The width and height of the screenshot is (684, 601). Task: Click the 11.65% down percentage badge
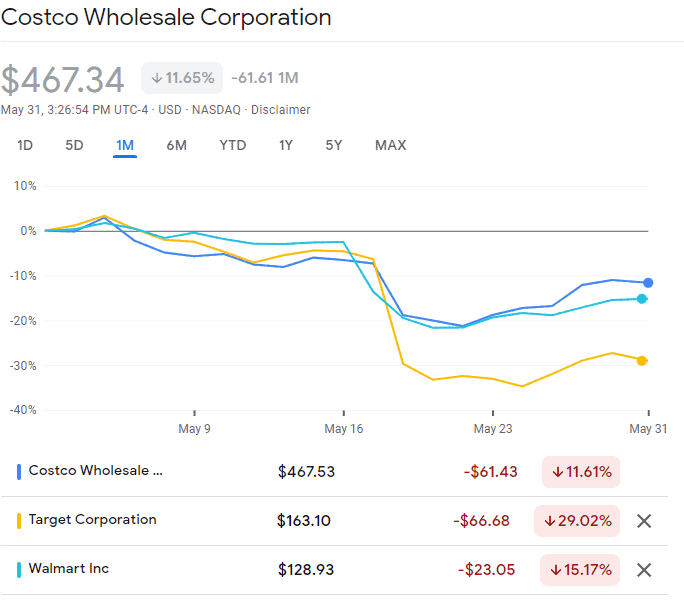click(182, 78)
